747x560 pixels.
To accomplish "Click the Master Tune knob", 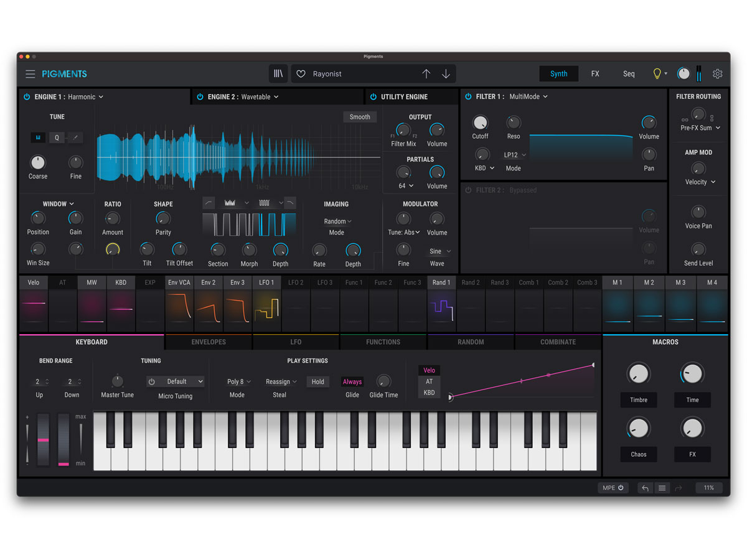I will tap(117, 381).
